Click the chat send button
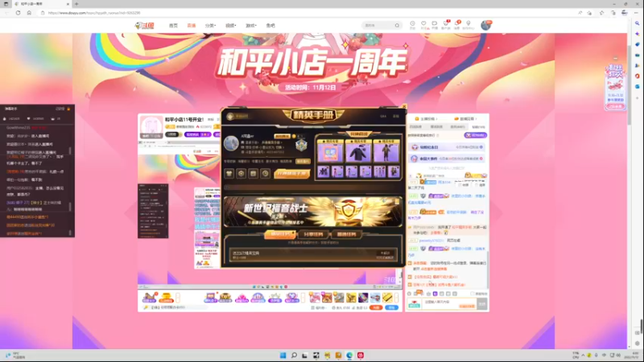Screen dimensions: 644x362 coord(481,304)
